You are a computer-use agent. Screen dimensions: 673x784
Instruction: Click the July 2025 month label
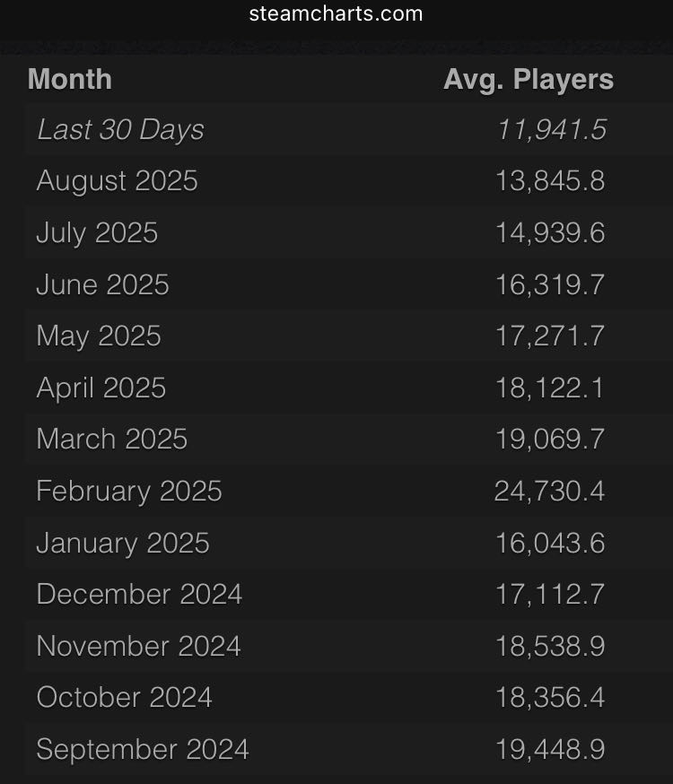97,233
